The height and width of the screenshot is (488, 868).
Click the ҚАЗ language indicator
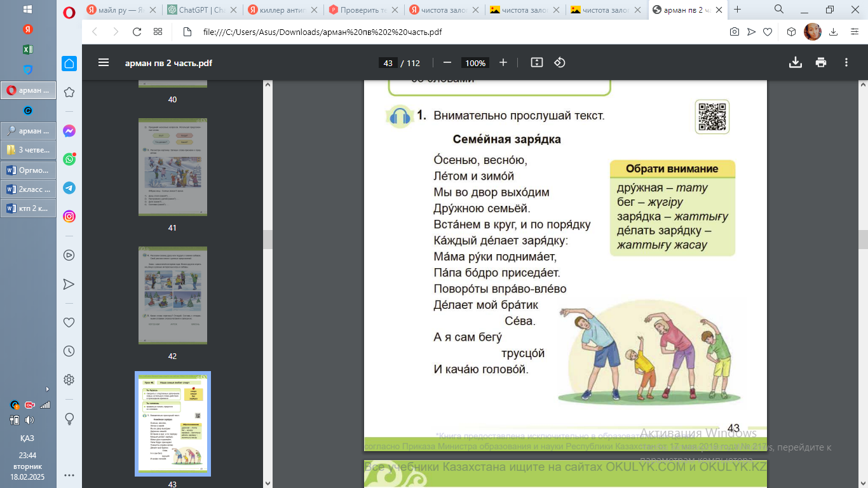(27, 438)
